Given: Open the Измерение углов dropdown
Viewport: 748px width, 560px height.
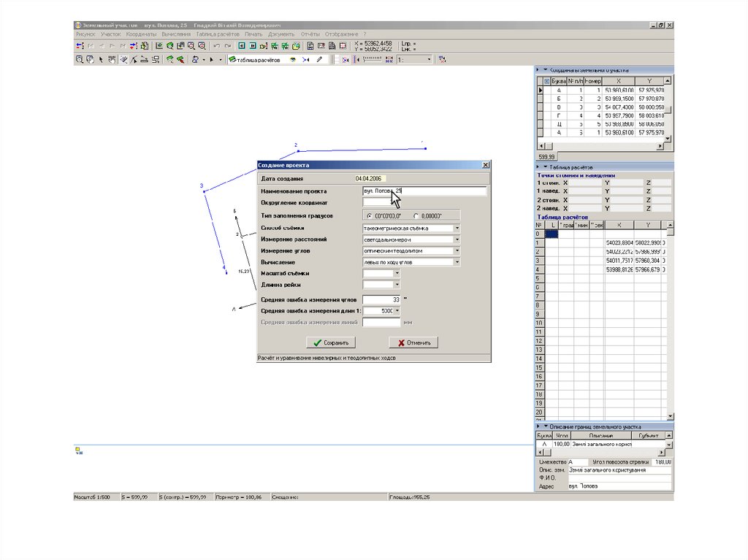Looking at the screenshot, I should click(x=457, y=250).
